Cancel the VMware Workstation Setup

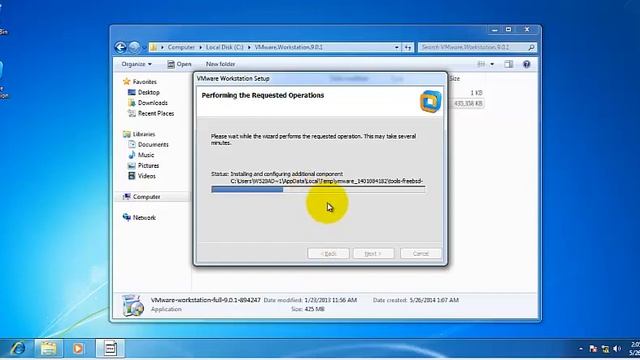pos(421,253)
